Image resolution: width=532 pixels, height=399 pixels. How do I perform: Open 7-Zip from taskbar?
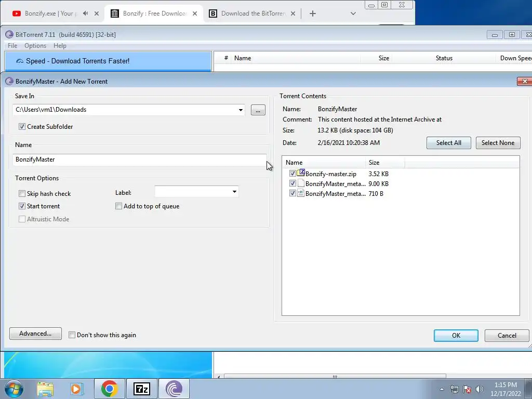click(x=142, y=389)
